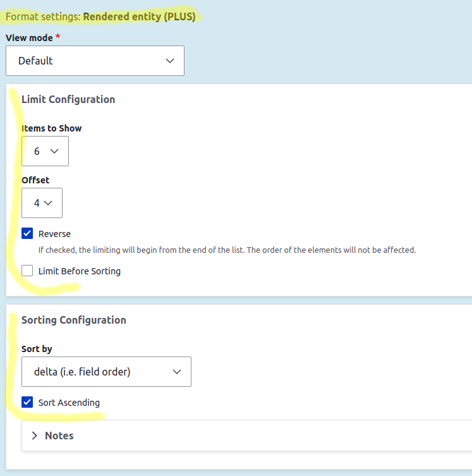The width and height of the screenshot is (472, 476).
Task: Expand the Notes section
Action: pos(59,436)
